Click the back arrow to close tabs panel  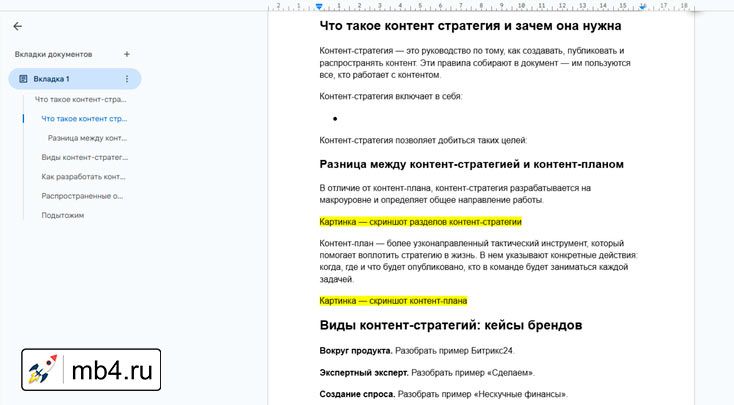(17, 26)
